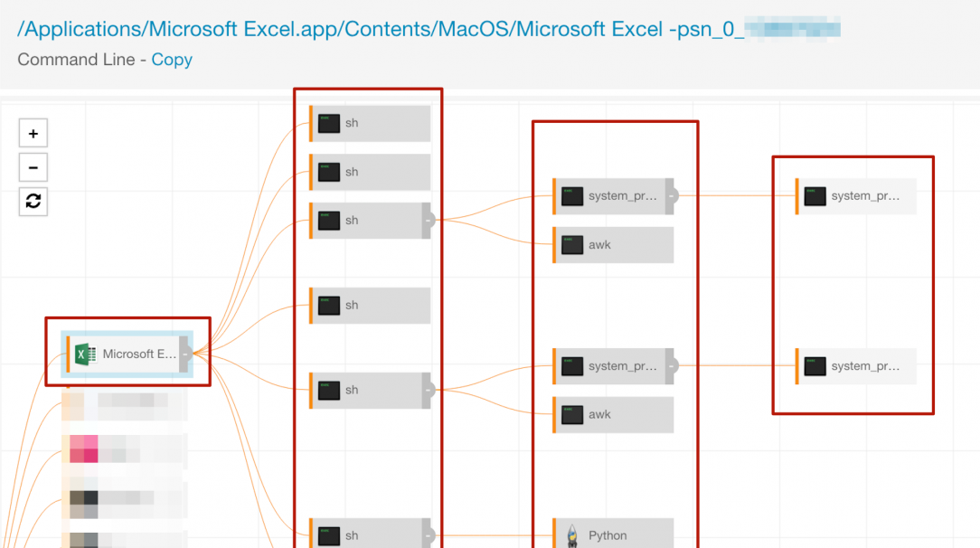The width and height of the screenshot is (980, 548).
Task: Click terminal icon of fourth sh node from top
Action: point(329,306)
